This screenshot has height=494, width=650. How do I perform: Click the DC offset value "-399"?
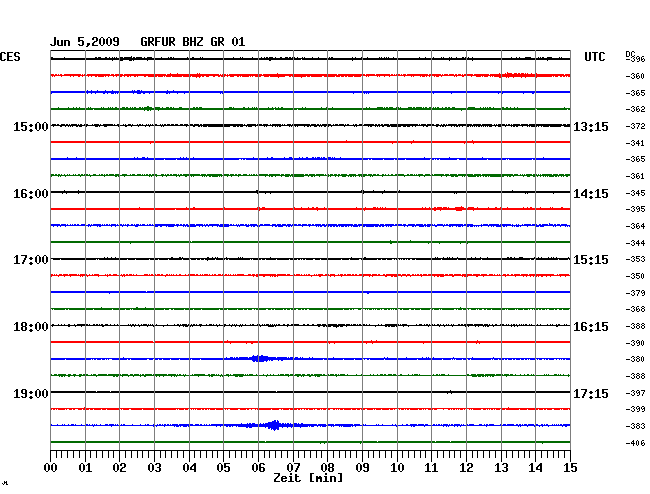(635, 409)
